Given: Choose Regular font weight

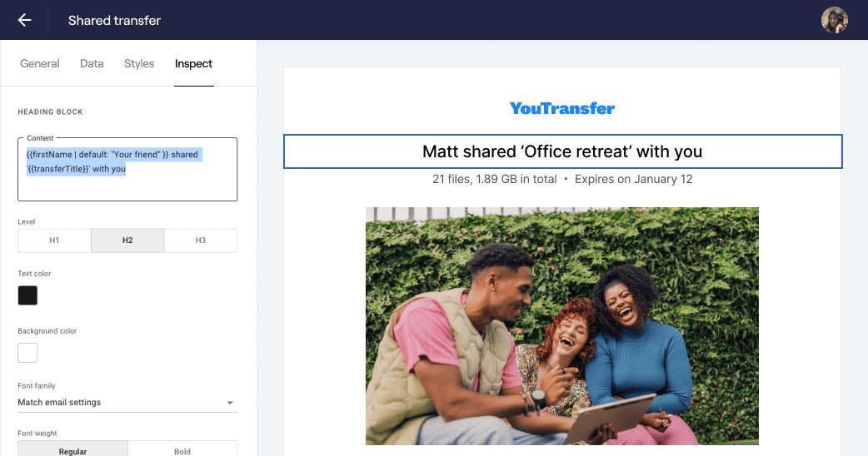Looking at the screenshot, I should 72,450.
